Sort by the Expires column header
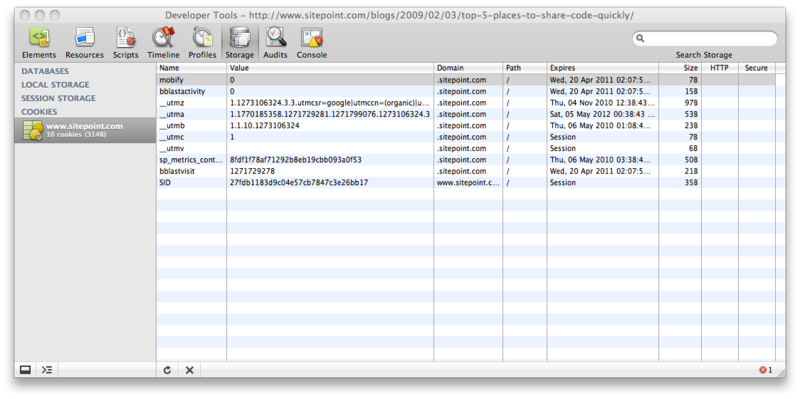800x399 pixels. tap(603, 68)
